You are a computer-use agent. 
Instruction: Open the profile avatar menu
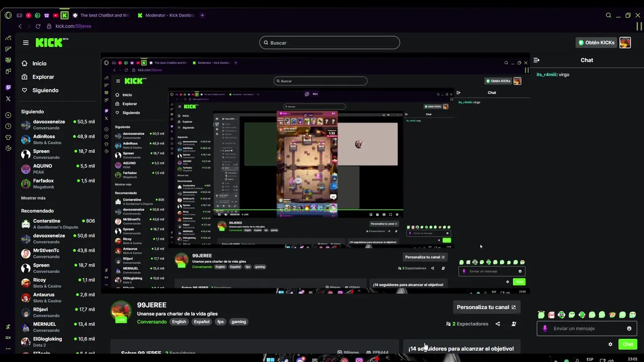(625, 43)
